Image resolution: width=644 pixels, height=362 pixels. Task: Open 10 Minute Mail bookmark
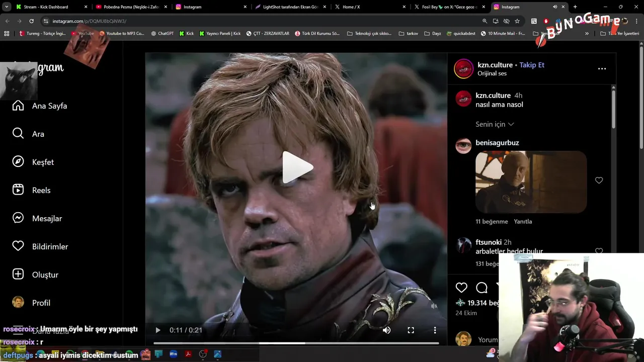pyautogui.click(x=503, y=33)
